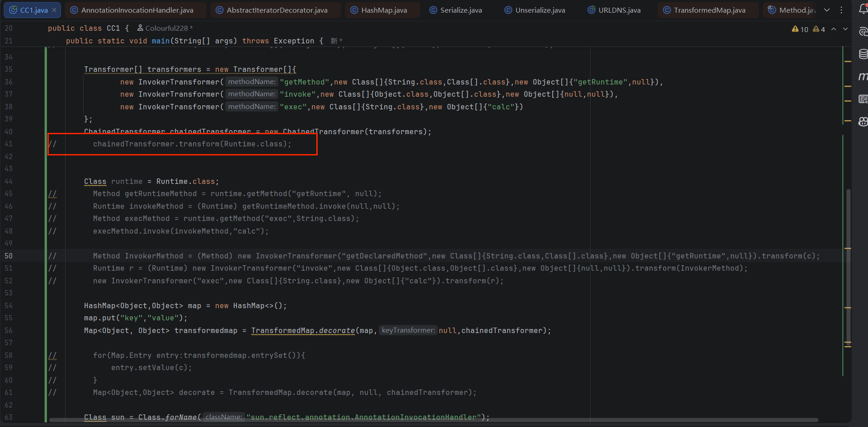Click the 4 weak warnings indicator

pyautogui.click(x=819, y=29)
